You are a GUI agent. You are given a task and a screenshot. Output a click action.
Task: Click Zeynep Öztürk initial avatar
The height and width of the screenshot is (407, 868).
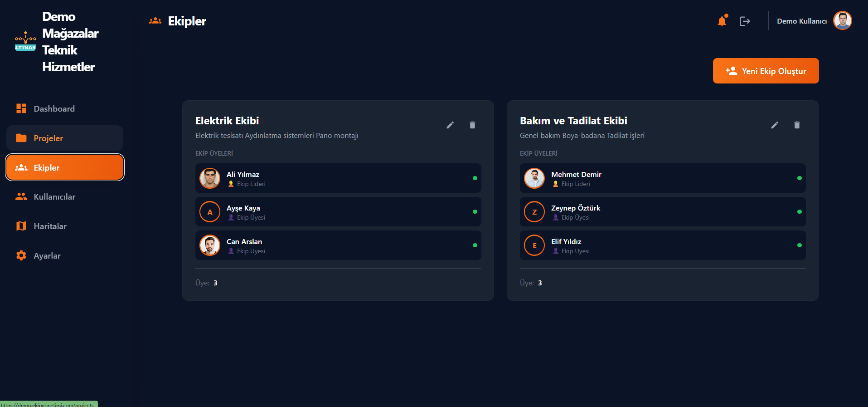534,212
